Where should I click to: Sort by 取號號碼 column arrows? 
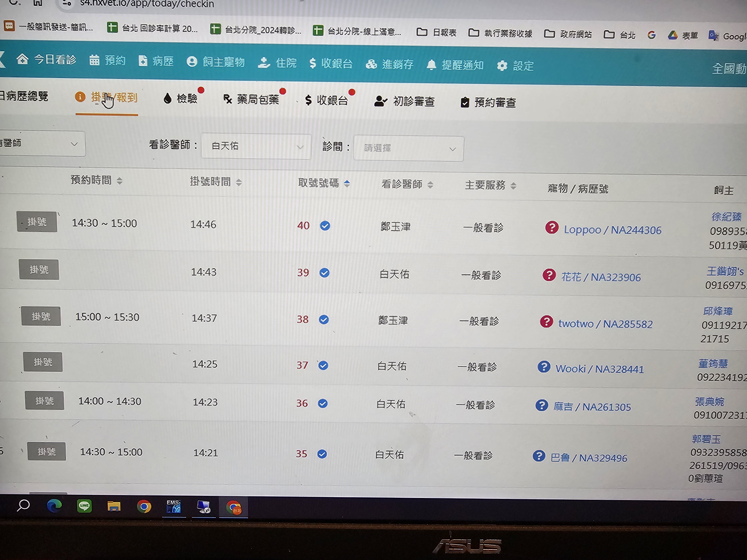coord(347,183)
